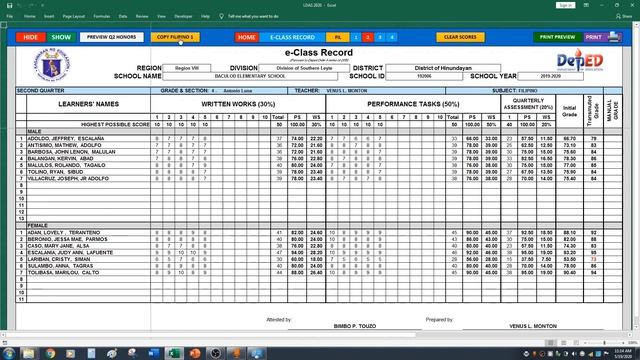
Task: Switch to Page Break Preview in status bar
Action: 576,343
